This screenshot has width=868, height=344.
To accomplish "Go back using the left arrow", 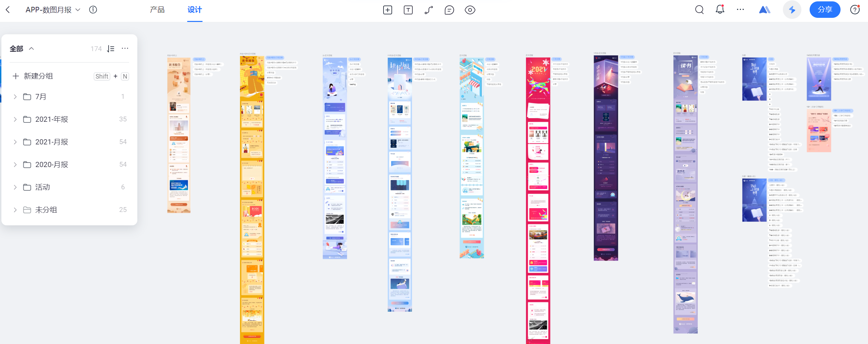I will 8,10.
